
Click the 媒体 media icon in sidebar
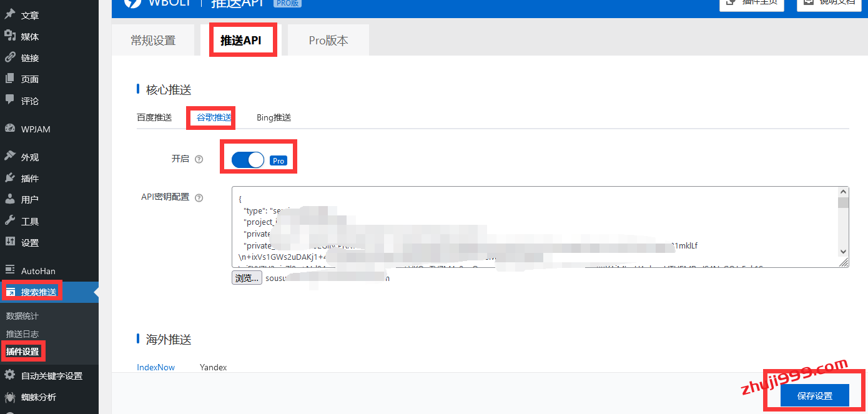click(10, 36)
